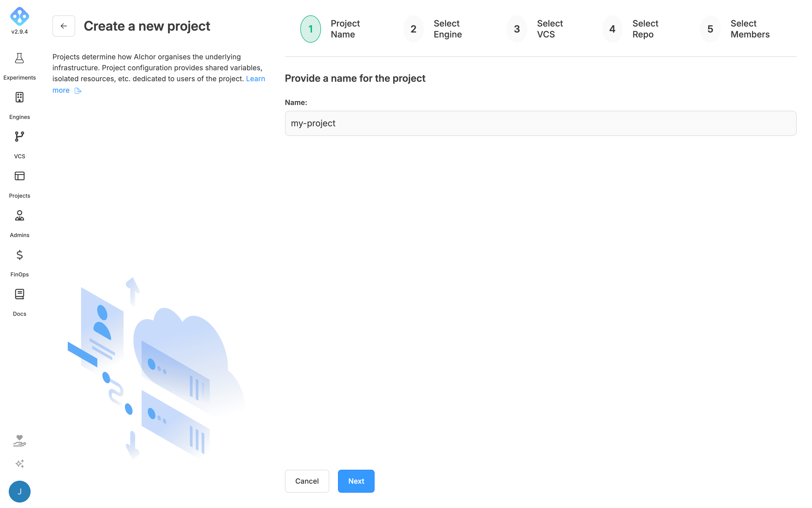Click the Create a new project heading
The height and width of the screenshot is (508, 812).
[x=147, y=26]
